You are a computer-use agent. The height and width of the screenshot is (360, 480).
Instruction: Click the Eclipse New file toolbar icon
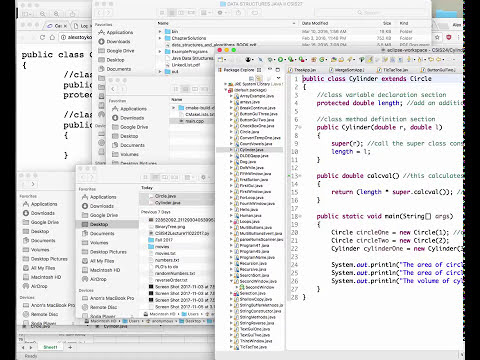click(x=220, y=60)
